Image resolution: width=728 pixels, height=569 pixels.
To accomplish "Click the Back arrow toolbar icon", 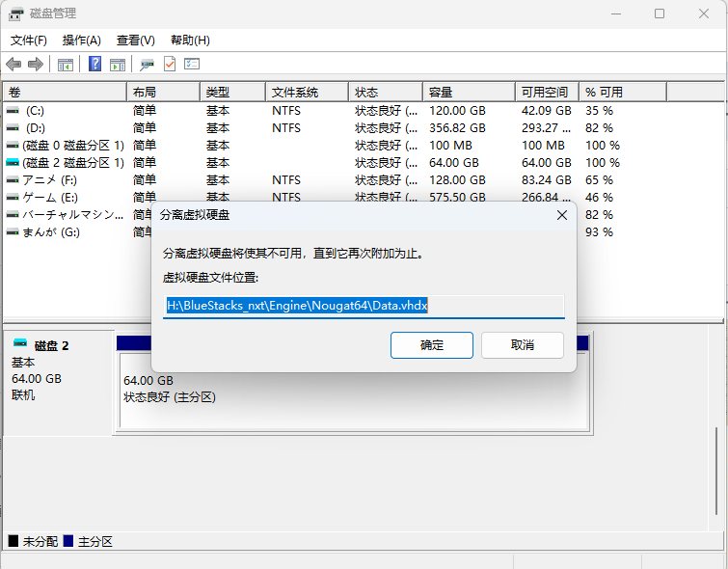I will (x=13, y=64).
